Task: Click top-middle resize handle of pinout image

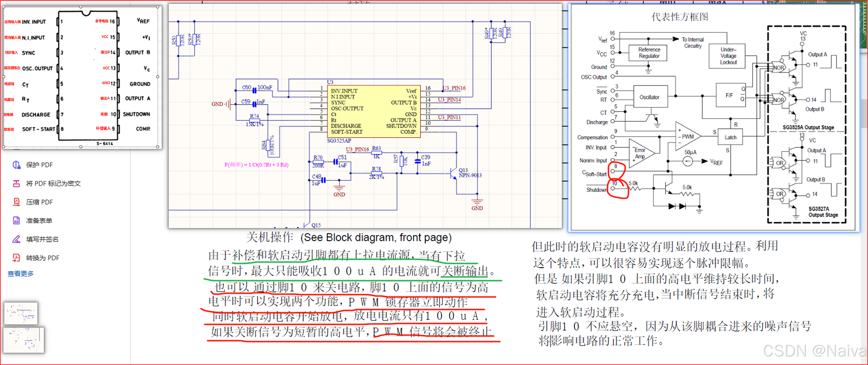Action: (x=81, y=7)
